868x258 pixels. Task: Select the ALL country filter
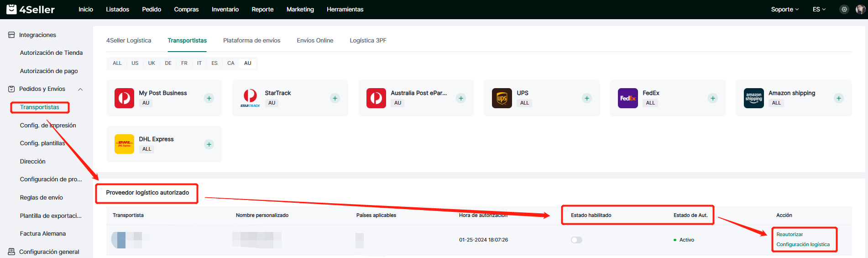(117, 63)
